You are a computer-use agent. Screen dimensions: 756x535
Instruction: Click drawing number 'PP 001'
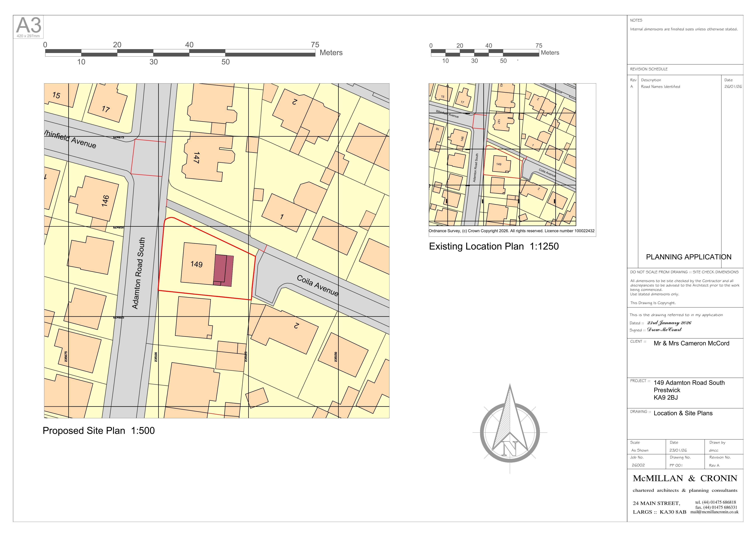coord(676,466)
